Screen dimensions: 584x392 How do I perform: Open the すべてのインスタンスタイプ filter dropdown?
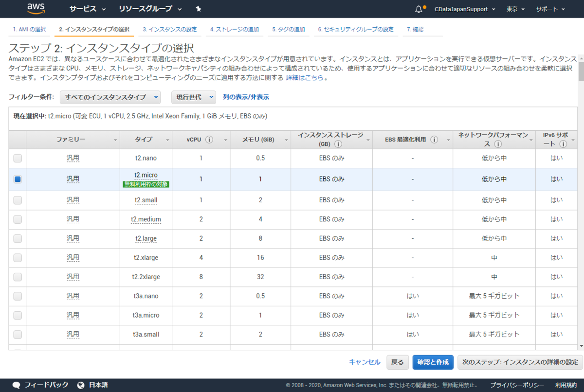click(110, 97)
